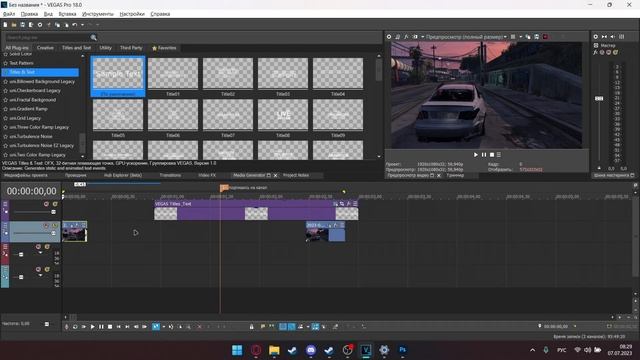
Task: Open the Undo history dropdown arrow
Action: click(82, 25)
